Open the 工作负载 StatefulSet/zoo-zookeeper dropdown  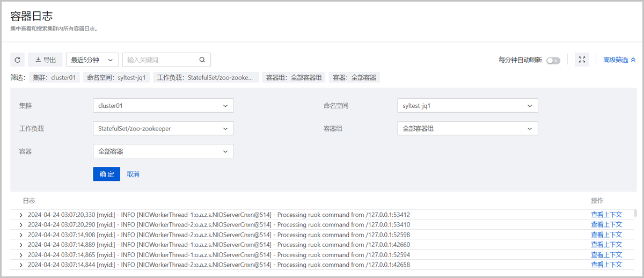163,129
